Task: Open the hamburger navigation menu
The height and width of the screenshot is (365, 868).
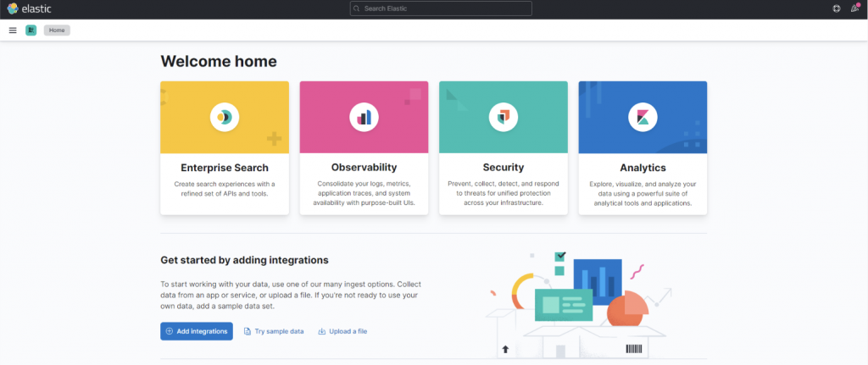Action: (x=13, y=30)
